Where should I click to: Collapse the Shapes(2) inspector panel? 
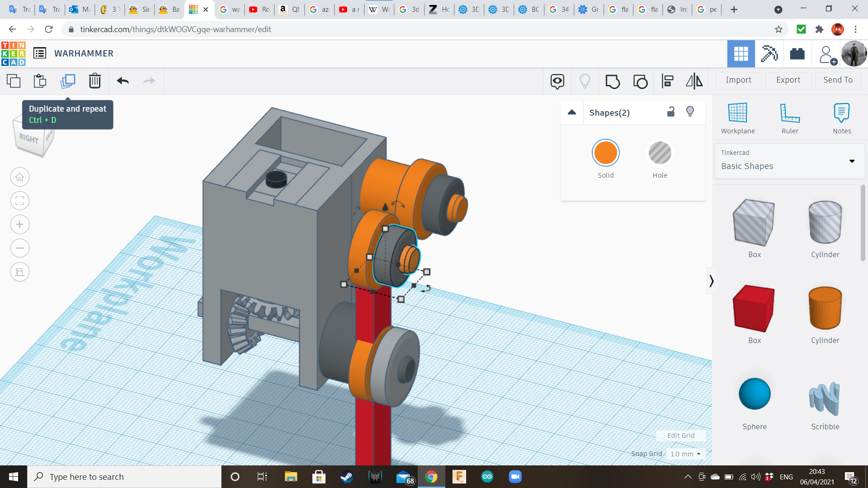tap(572, 113)
